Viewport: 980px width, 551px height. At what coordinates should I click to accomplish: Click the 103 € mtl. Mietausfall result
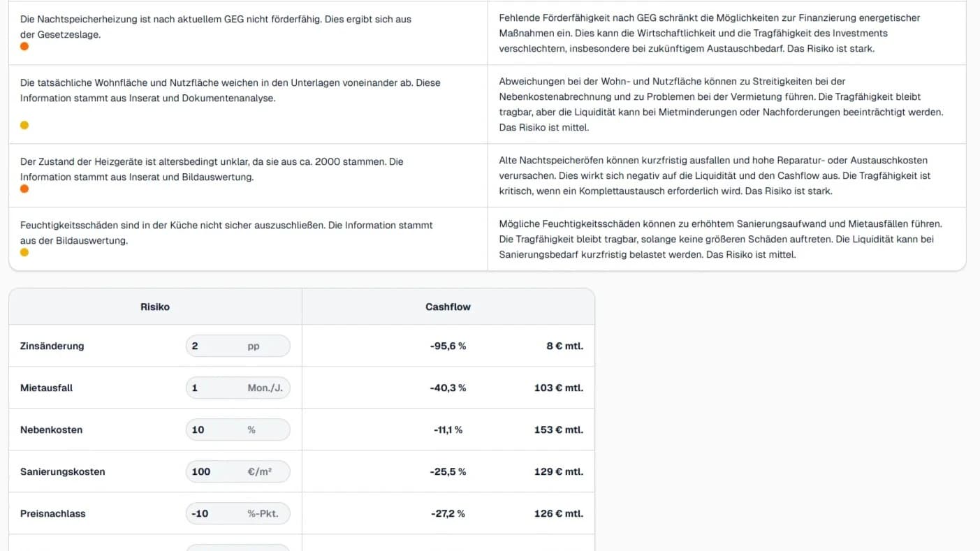pyautogui.click(x=558, y=388)
